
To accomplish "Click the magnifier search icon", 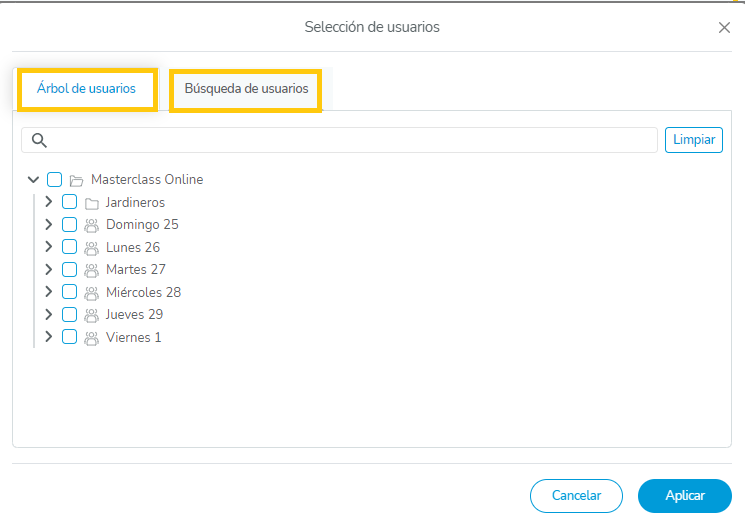I will pyautogui.click(x=40, y=140).
